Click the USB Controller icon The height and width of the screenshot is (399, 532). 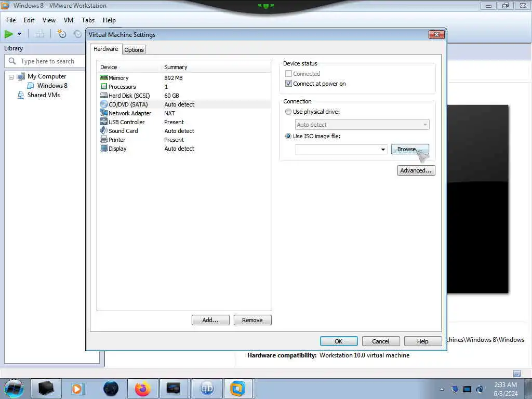pyautogui.click(x=104, y=122)
